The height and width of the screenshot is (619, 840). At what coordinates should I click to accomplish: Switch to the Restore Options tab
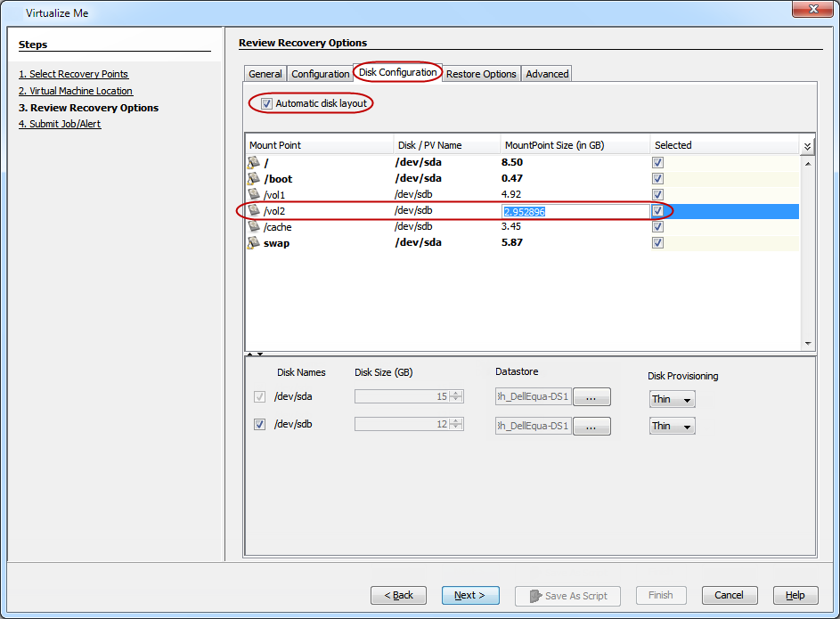coord(481,74)
